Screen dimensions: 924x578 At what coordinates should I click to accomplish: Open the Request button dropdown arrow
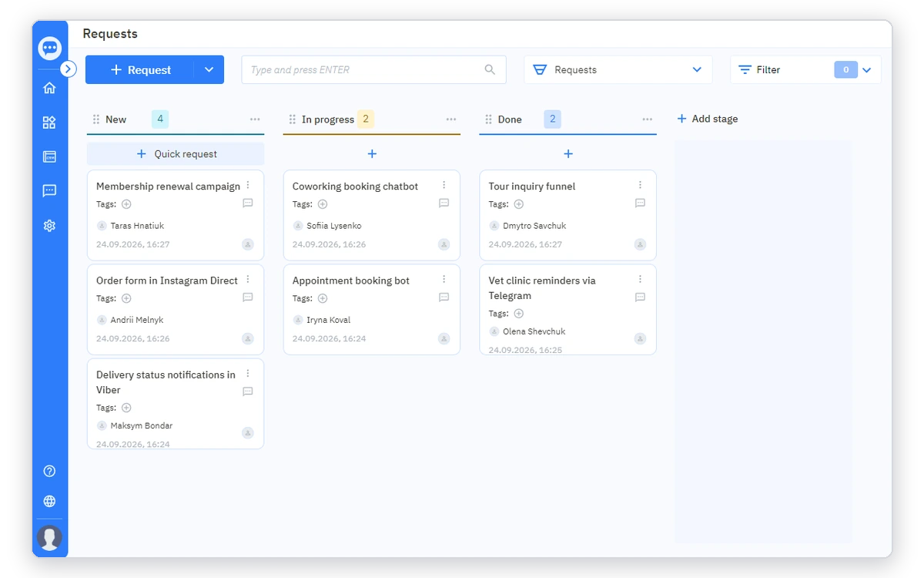pyautogui.click(x=209, y=69)
